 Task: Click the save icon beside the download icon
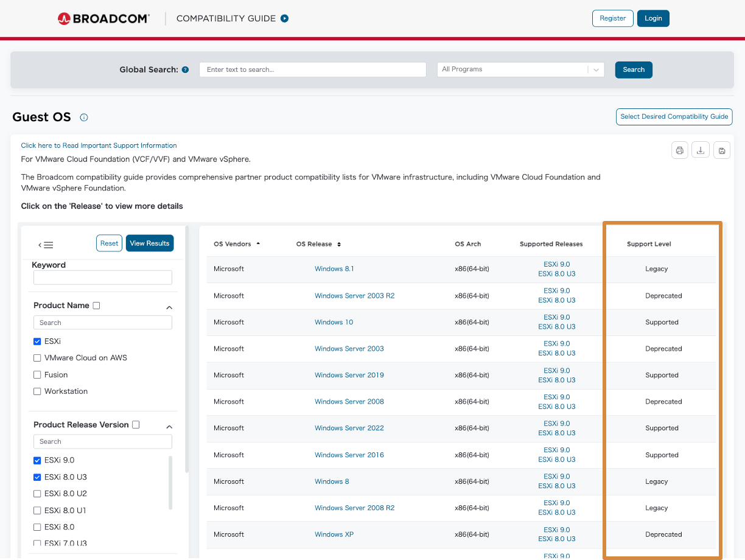point(721,150)
